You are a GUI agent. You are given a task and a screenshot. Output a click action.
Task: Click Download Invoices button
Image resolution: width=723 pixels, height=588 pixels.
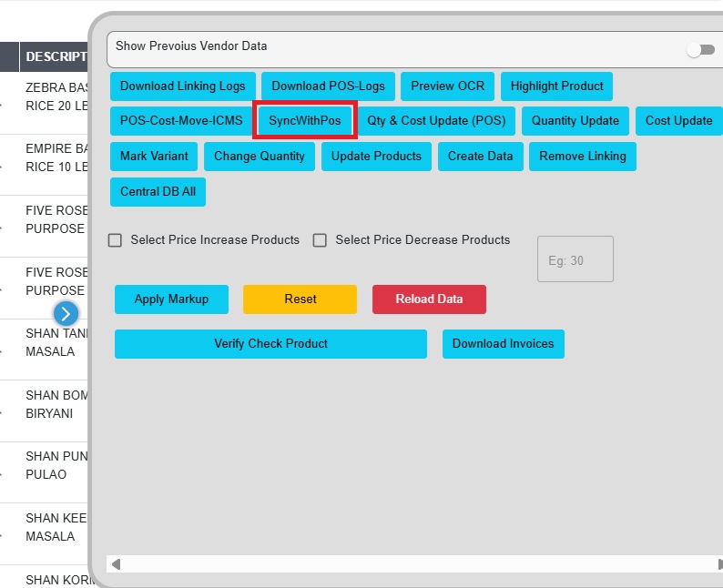coord(503,344)
